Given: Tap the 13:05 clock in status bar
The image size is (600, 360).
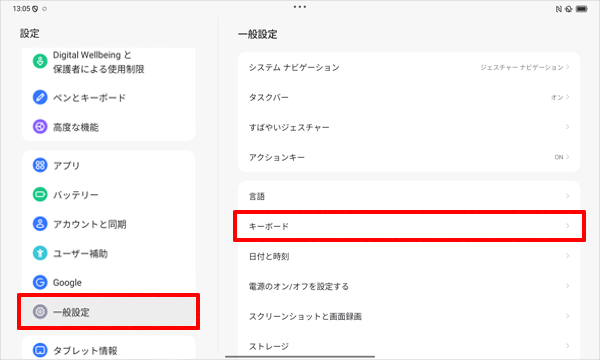Looking at the screenshot, I should (21, 8).
